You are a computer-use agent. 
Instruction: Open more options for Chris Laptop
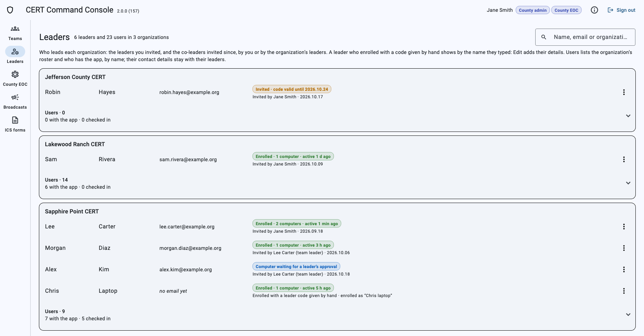624,291
